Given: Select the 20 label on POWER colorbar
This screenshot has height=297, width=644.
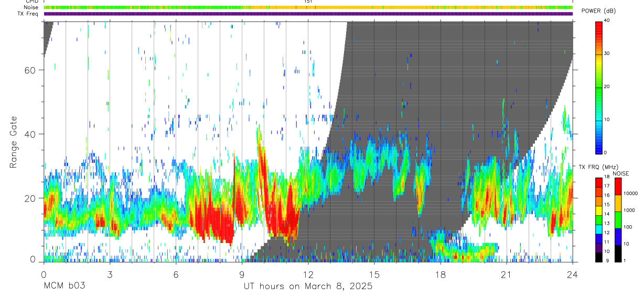Looking at the screenshot, I should 607,86.
